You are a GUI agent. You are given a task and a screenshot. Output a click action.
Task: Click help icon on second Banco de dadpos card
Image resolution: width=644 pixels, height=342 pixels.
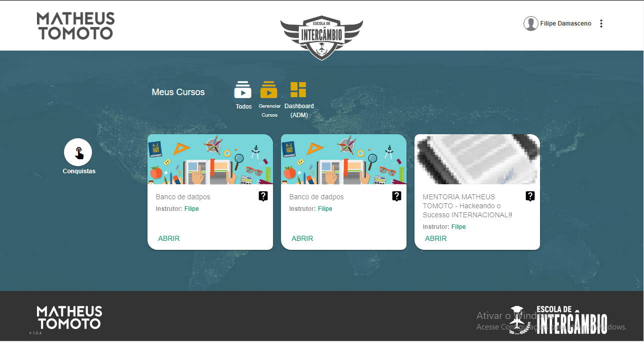[x=397, y=196]
